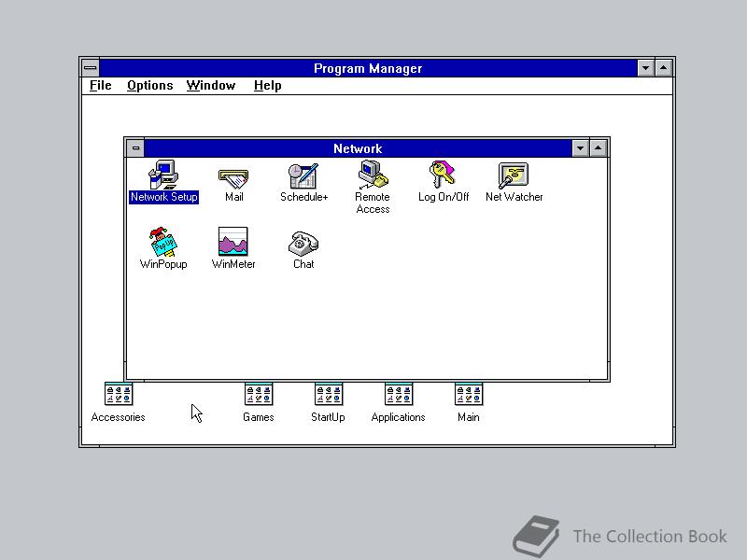Select the Chat telephone icon
This screenshot has width=747, height=560.
click(x=303, y=244)
